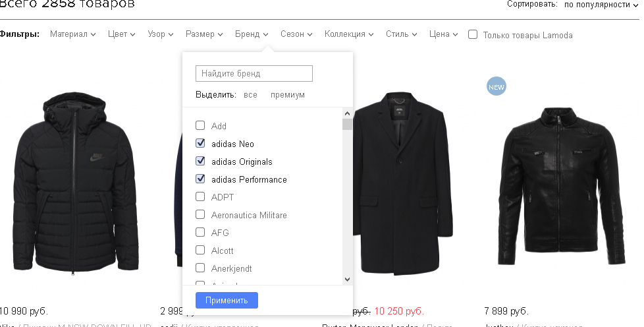
Task: Expand the Материал filter dropdown
Action: 73,34
